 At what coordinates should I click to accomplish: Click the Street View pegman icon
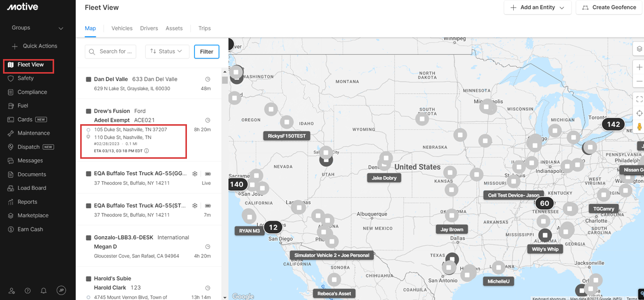[x=639, y=127]
